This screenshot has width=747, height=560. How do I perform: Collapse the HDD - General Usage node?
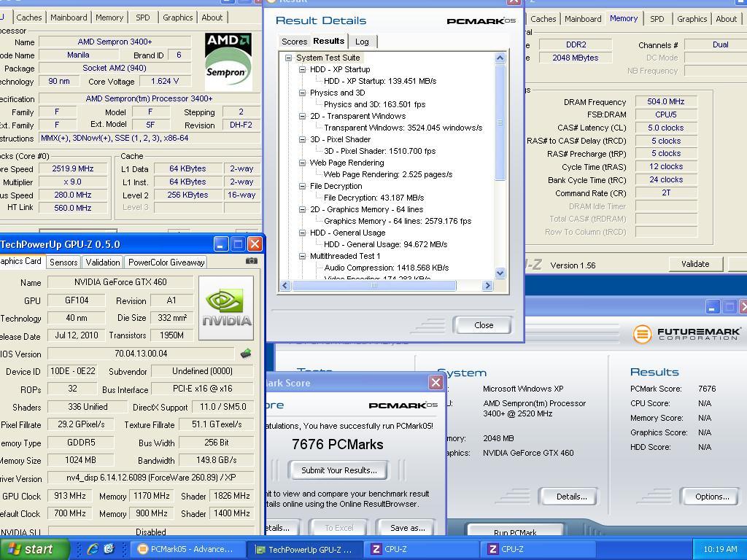click(x=302, y=233)
